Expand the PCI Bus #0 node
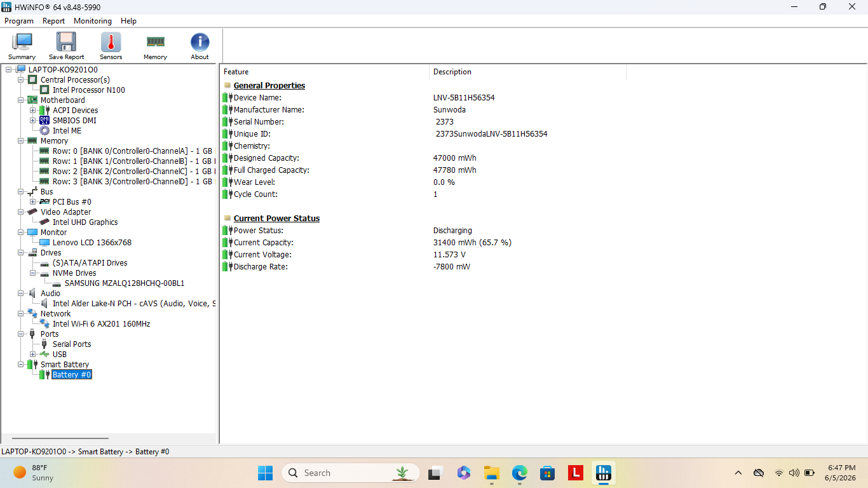868x488 pixels. point(33,202)
